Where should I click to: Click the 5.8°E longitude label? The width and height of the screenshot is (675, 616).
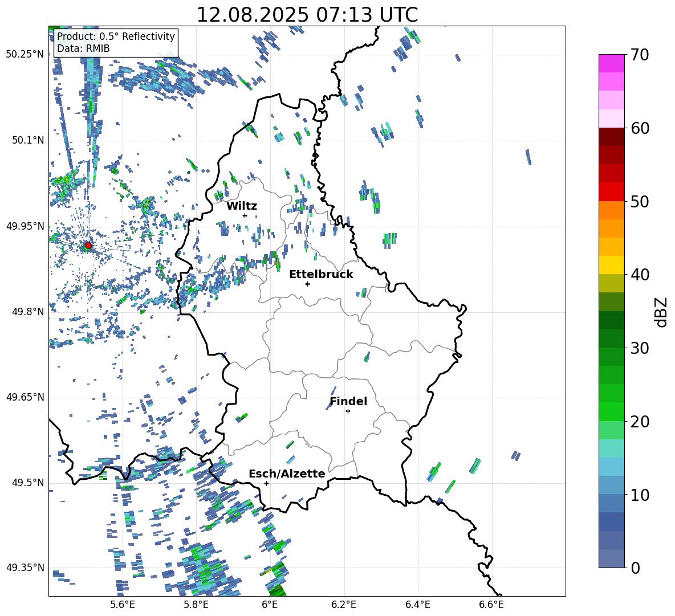(x=196, y=605)
